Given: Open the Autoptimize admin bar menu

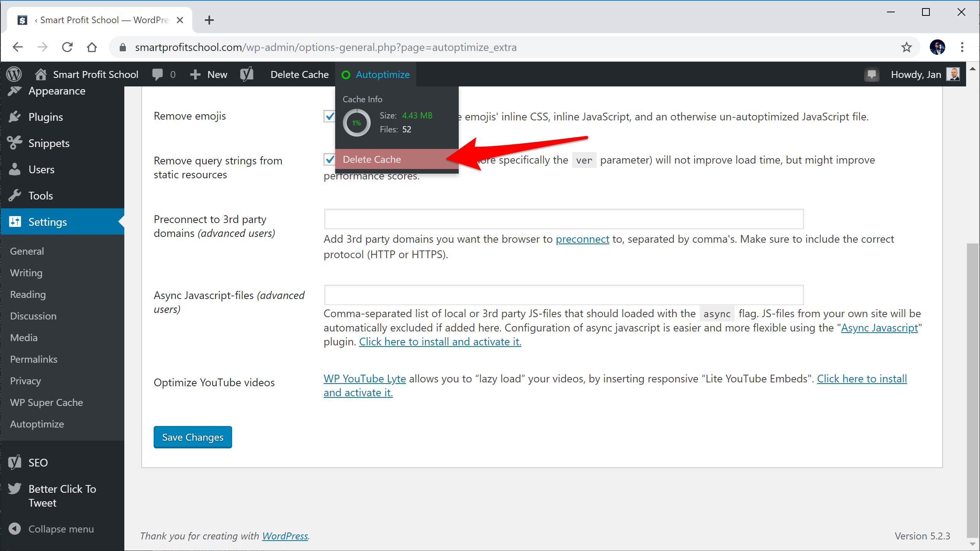Looking at the screenshot, I should [x=376, y=74].
